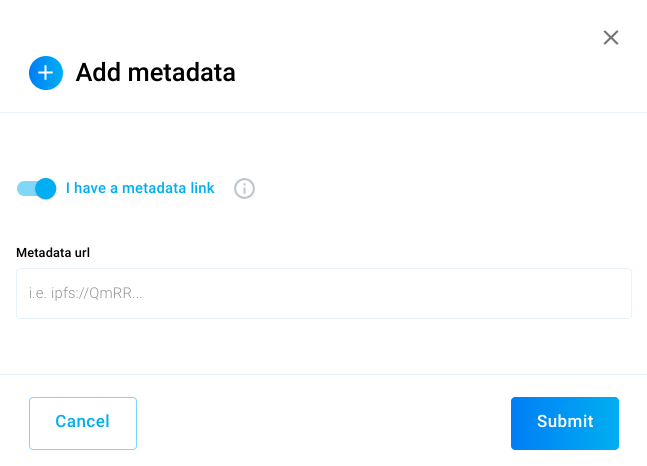This screenshot has height=466, width=647.
Task: Open the circled "i" information tooltip
Action: (245, 188)
